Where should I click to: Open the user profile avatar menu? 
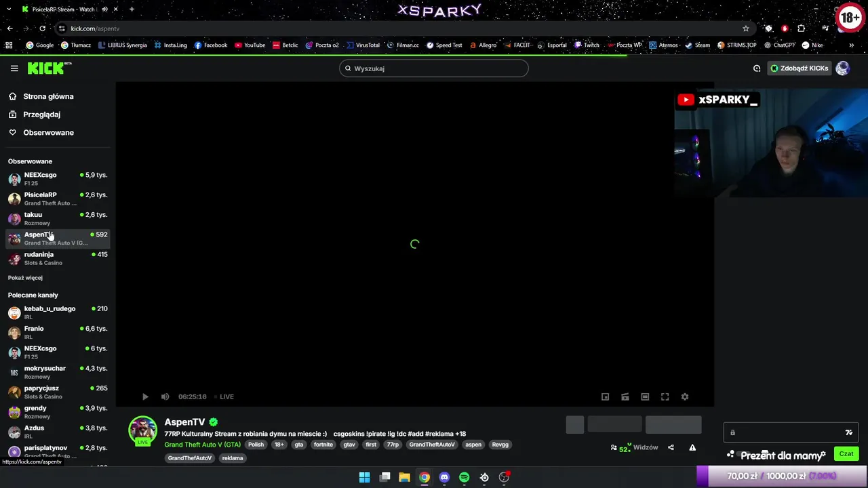pyautogui.click(x=842, y=68)
